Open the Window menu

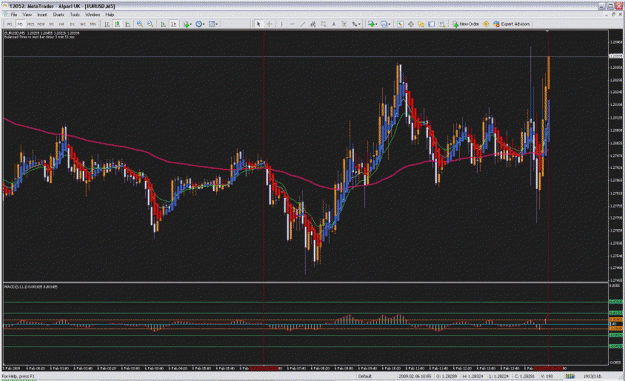click(92, 14)
